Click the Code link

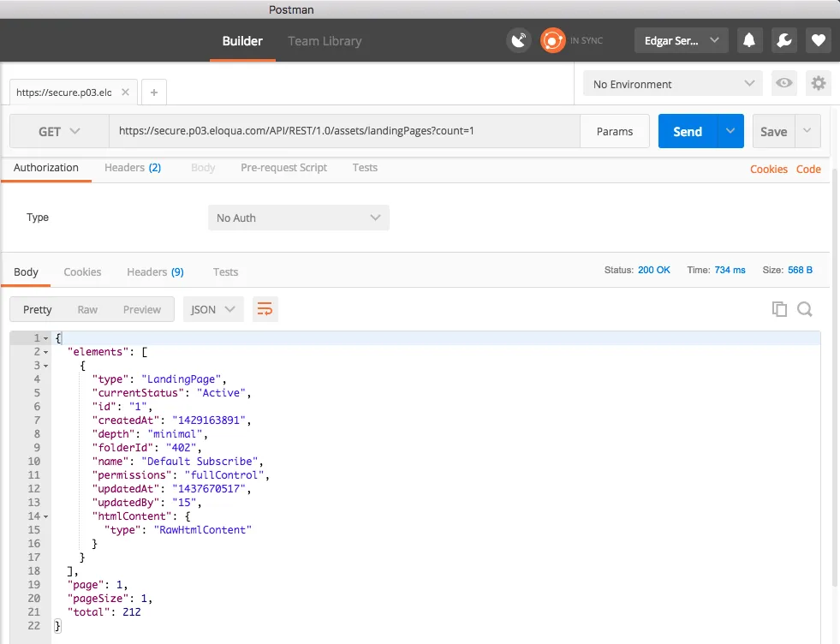tap(808, 170)
